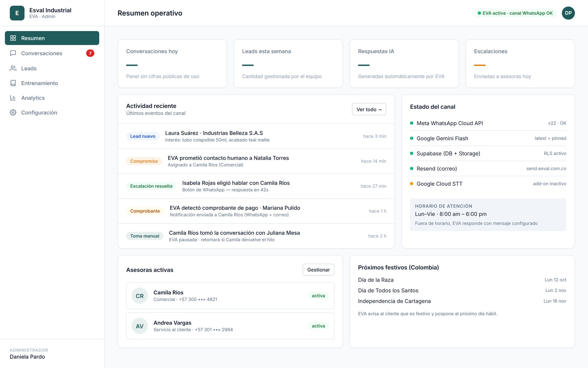The width and height of the screenshot is (588, 368).
Task: Click send.esval.com.co Resend domain
Action: 546,169
